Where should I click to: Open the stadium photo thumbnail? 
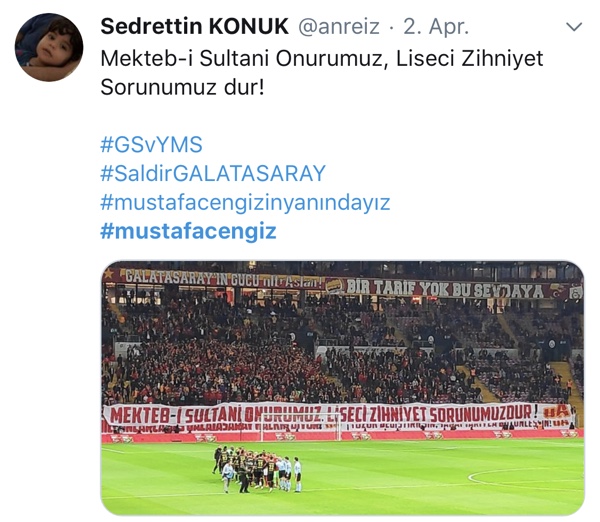(x=342, y=388)
